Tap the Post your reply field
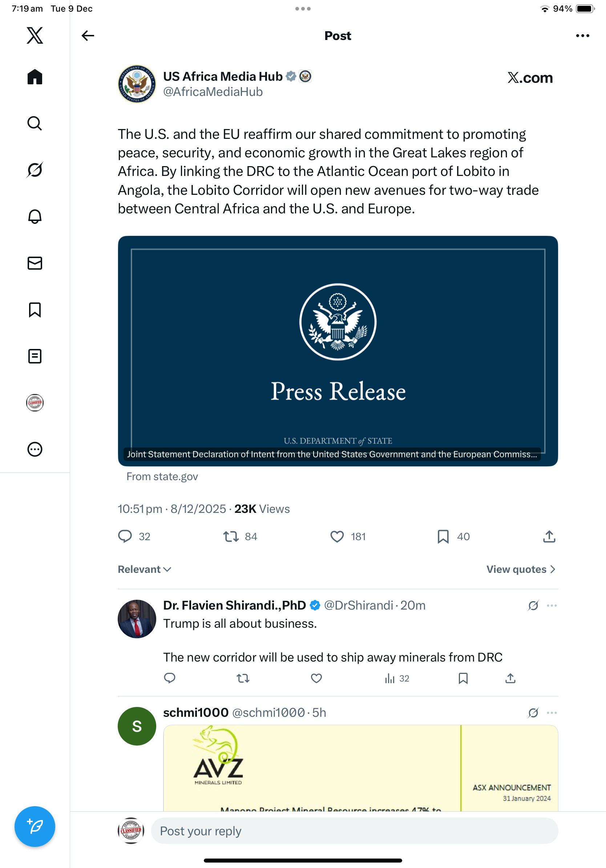Viewport: 606px width, 868px height. click(354, 831)
